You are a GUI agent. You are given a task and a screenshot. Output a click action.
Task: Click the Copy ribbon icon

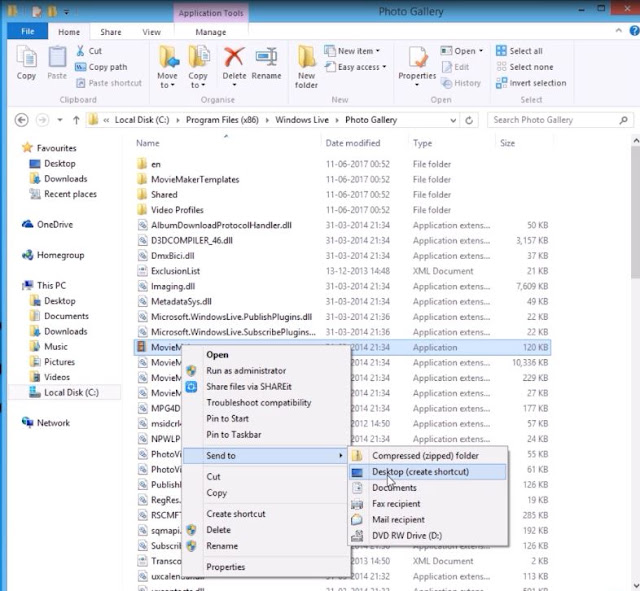click(26, 62)
